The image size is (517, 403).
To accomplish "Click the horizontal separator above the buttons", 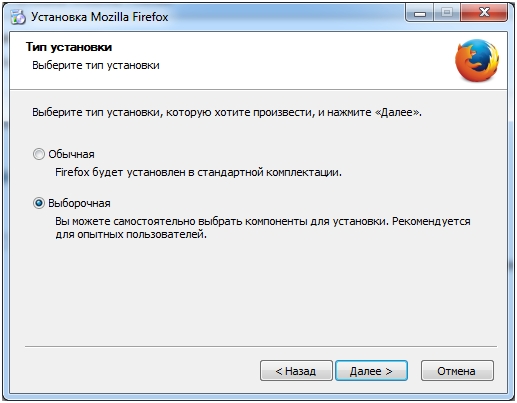I will 261,346.
